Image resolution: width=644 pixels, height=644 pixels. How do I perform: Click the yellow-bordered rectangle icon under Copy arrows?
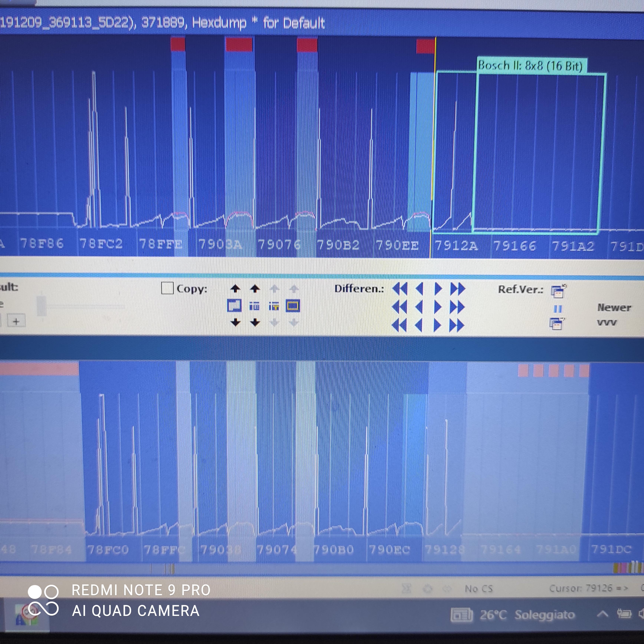pyautogui.click(x=293, y=306)
